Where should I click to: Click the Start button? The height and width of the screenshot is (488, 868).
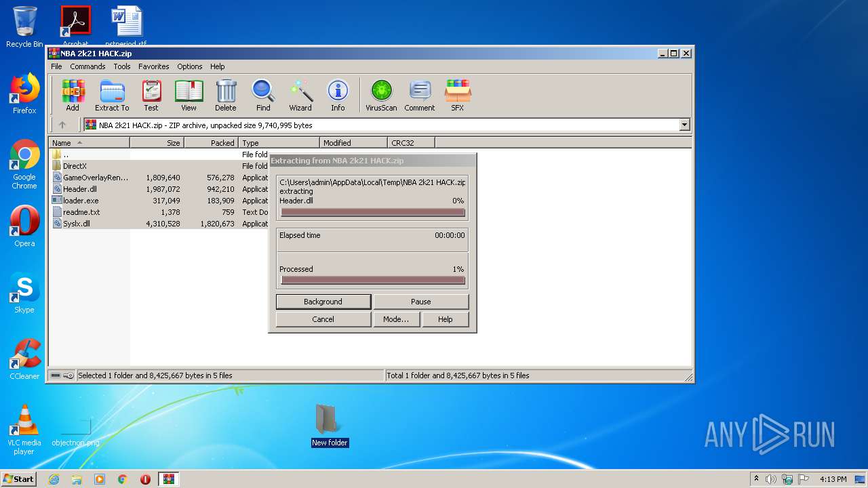pos(18,479)
